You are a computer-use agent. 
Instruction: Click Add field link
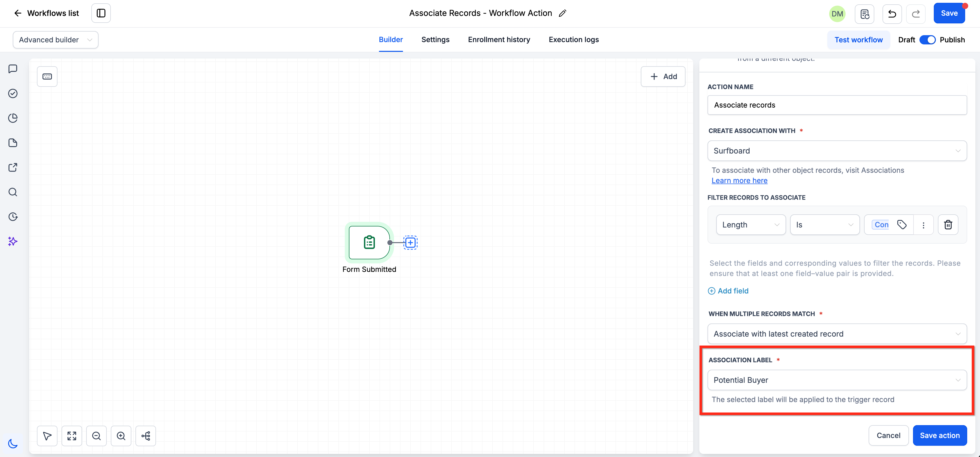tap(728, 291)
